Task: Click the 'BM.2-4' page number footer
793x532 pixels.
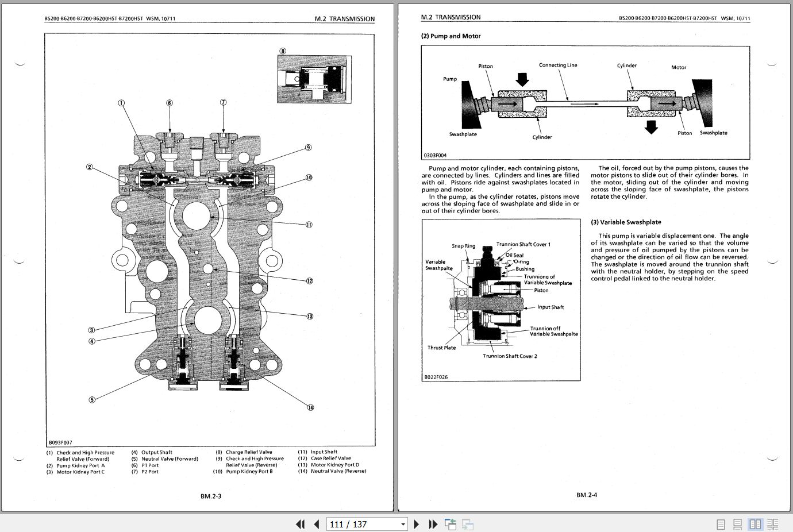Action: click(587, 495)
